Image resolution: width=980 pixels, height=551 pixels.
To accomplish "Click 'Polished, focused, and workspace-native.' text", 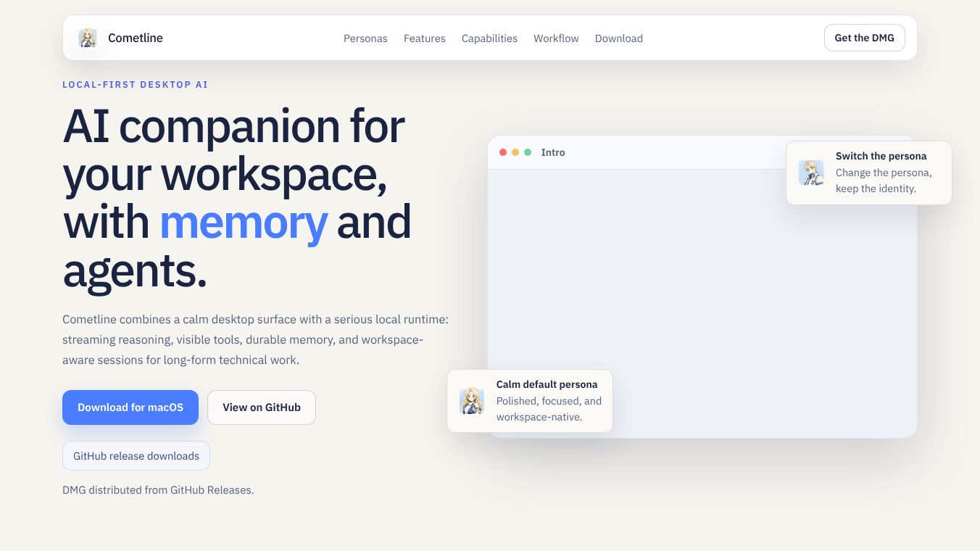I will [x=549, y=409].
